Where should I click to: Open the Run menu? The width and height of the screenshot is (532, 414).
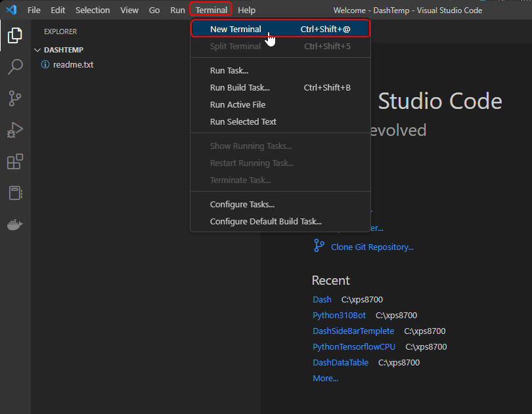coord(177,10)
